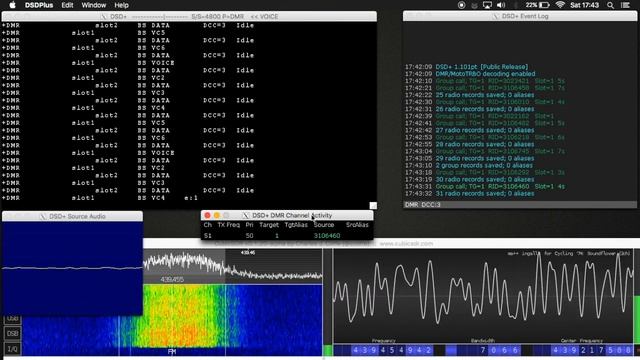The height and width of the screenshot is (360, 640).
Task: Click log entry 30 radio records saved
Action: (x=484, y=180)
